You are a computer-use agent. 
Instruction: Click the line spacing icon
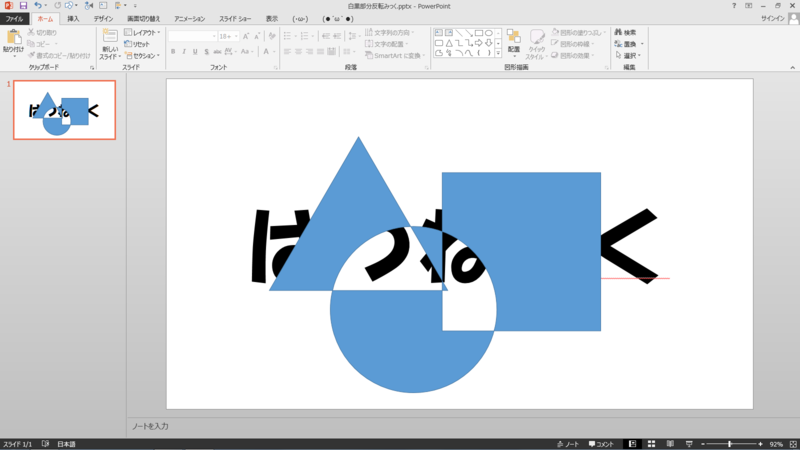coord(353,36)
